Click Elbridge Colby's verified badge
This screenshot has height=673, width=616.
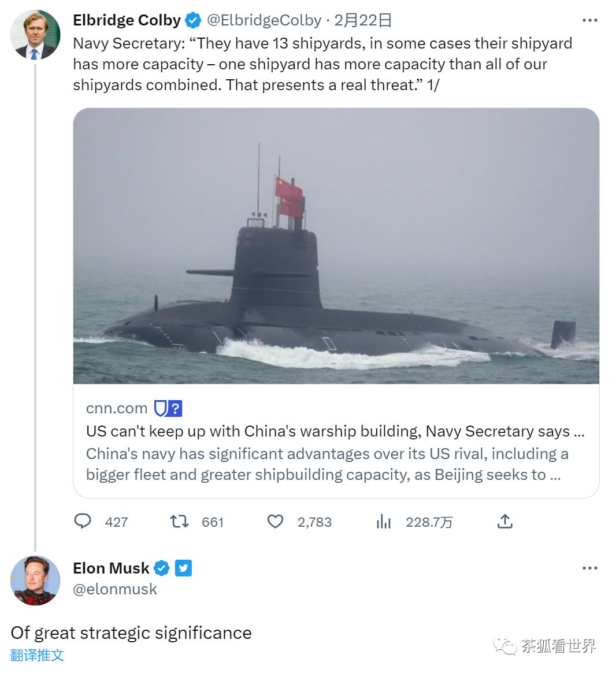pos(193,21)
